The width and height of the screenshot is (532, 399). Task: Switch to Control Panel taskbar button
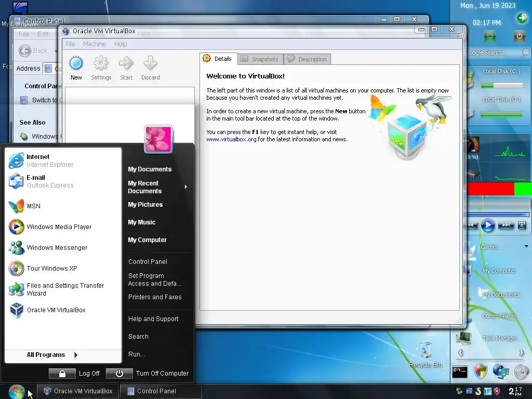161,391
